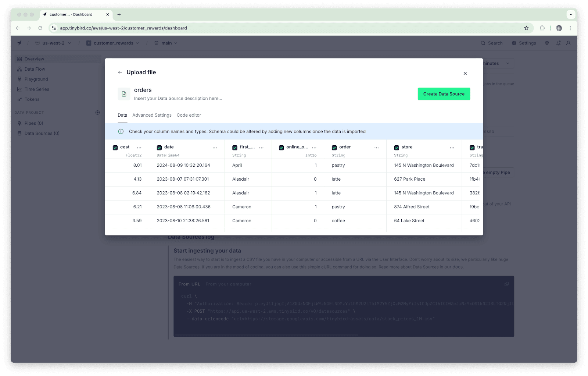Open store column options menu
The image size is (588, 376).
coord(452,148)
